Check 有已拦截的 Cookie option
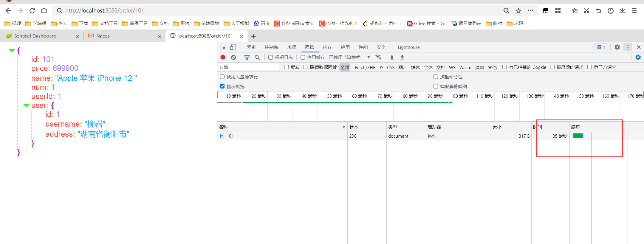Image resolution: width=644 pixels, height=244 pixels. pos(504,67)
